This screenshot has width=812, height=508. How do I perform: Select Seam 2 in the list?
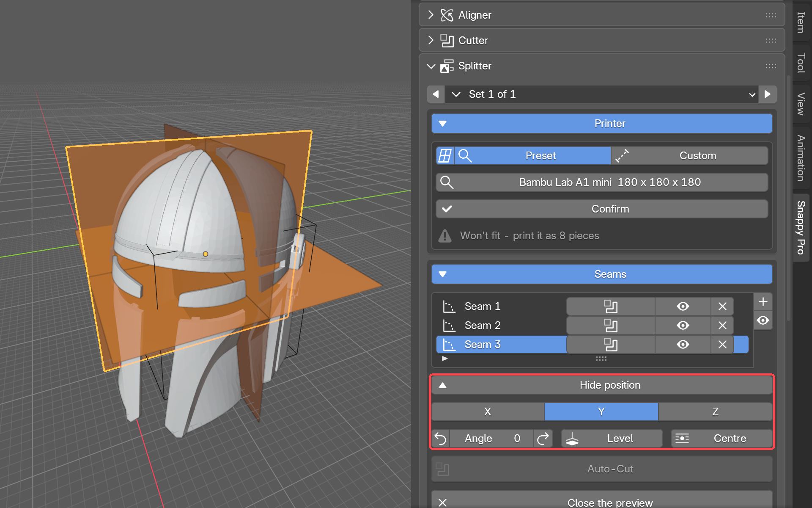point(502,326)
